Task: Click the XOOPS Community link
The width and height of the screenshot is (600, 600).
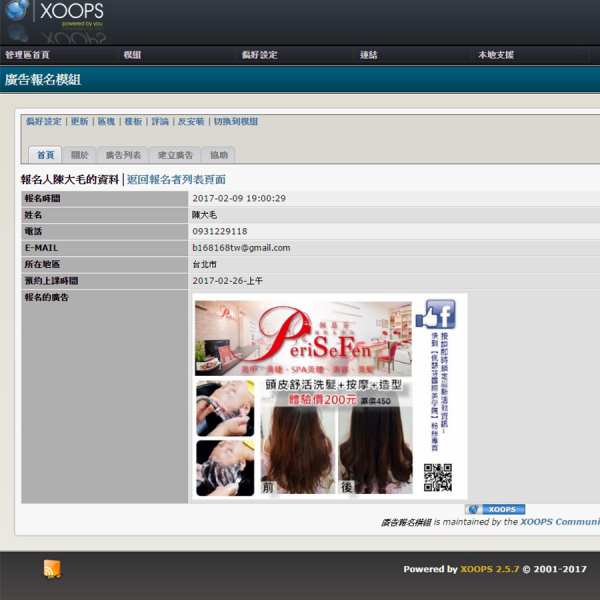Action: (x=560, y=522)
